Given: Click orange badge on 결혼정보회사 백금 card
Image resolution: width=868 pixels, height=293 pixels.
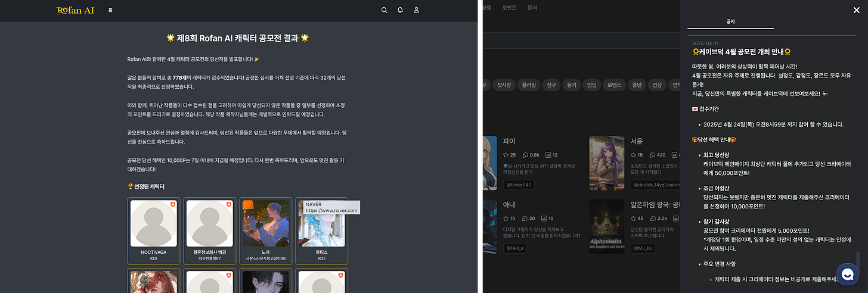Looking at the screenshot, I should tap(228, 204).
